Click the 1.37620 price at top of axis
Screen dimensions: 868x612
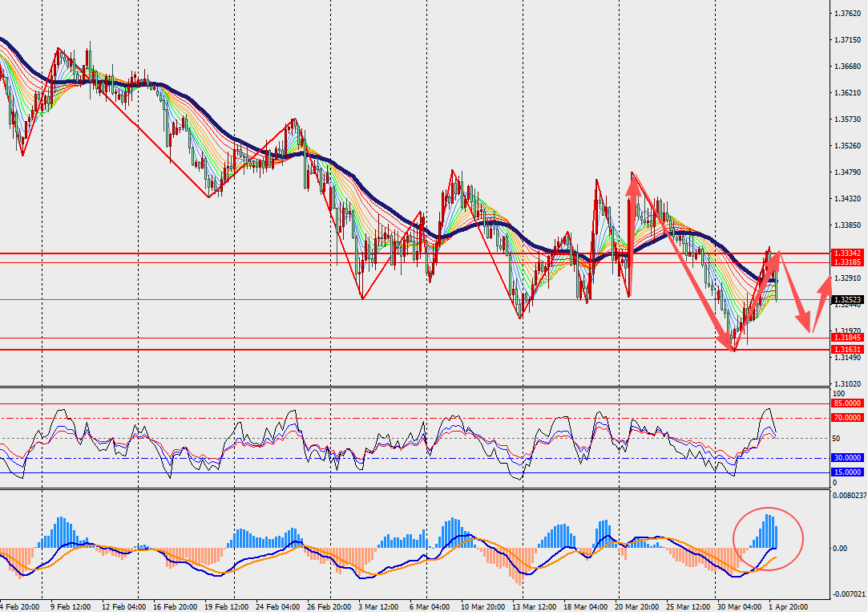click(848, 14)
